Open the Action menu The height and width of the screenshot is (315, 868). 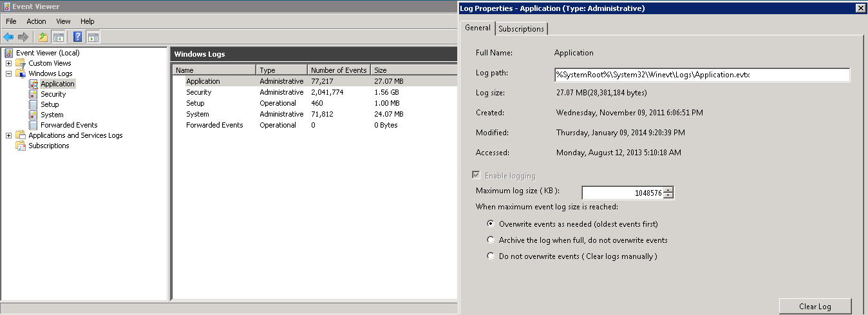(x=36, y=21)
